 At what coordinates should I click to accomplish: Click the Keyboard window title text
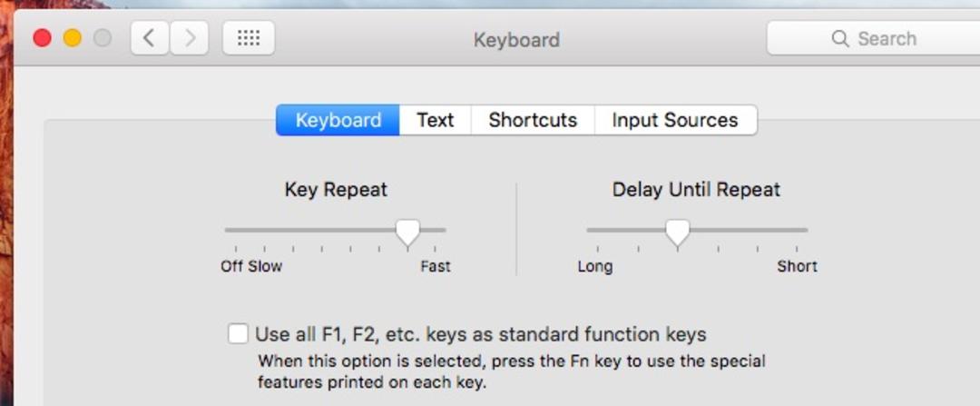coord(516,40)
